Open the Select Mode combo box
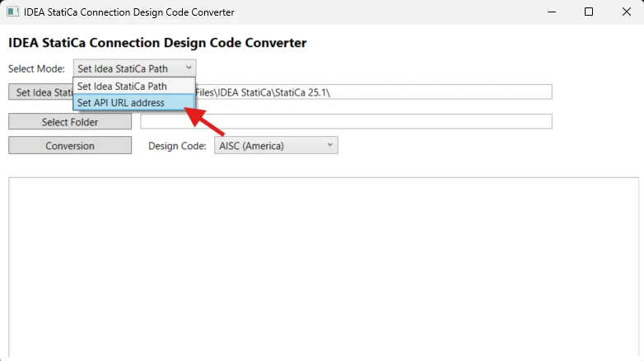 click(x=134, y=68)
